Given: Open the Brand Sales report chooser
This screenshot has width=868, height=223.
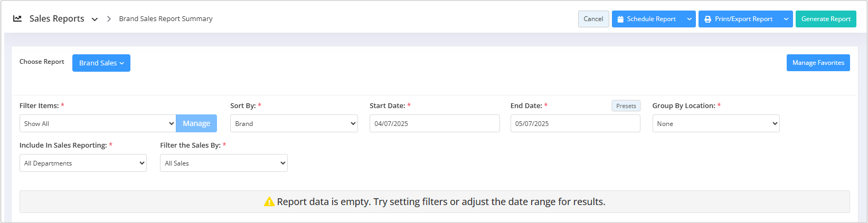Looking at the screenshot, I should coord(101,63).
